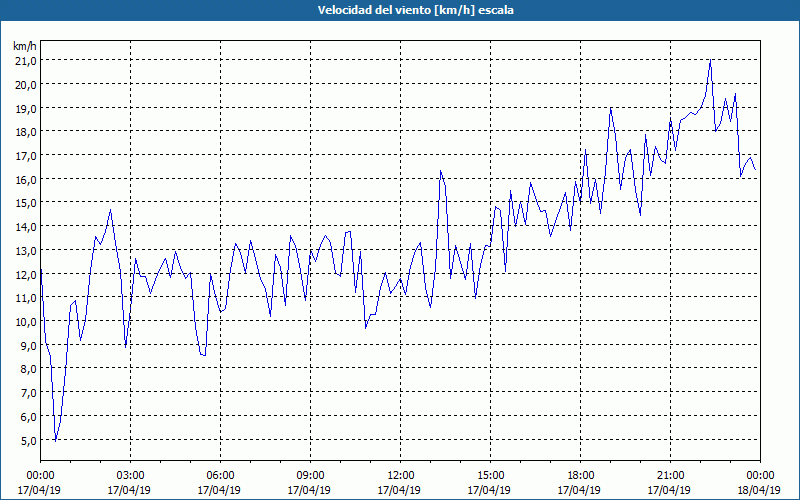Click the 03:00 time axis label
The height and width of the screenshot is (500, 800).
tap(130, 476)
